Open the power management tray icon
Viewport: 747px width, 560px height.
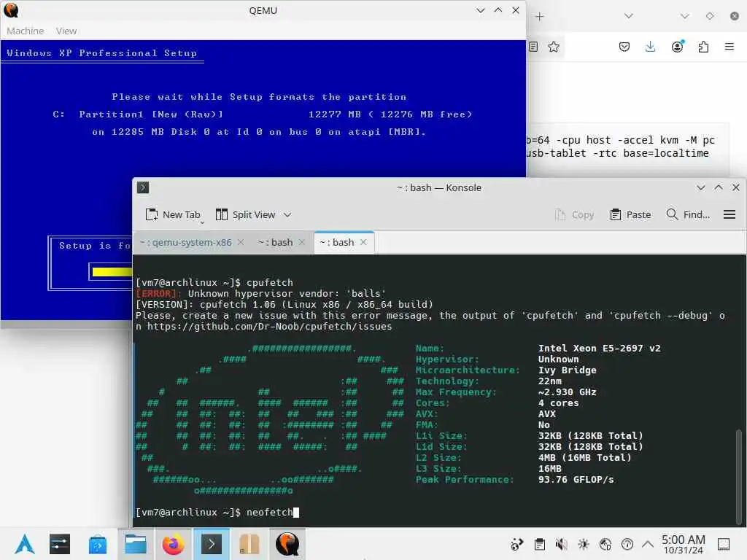point(627,544)
